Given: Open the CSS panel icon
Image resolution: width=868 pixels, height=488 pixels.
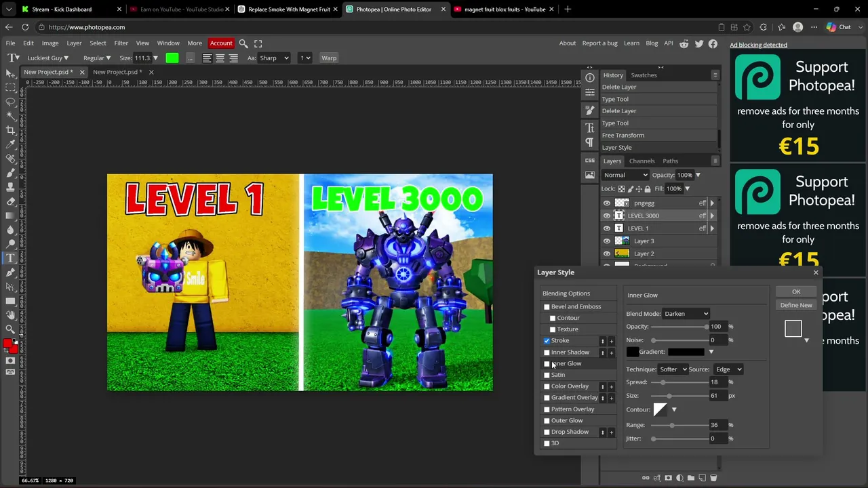Looking at the screenshot, I should tap(590, 160).
